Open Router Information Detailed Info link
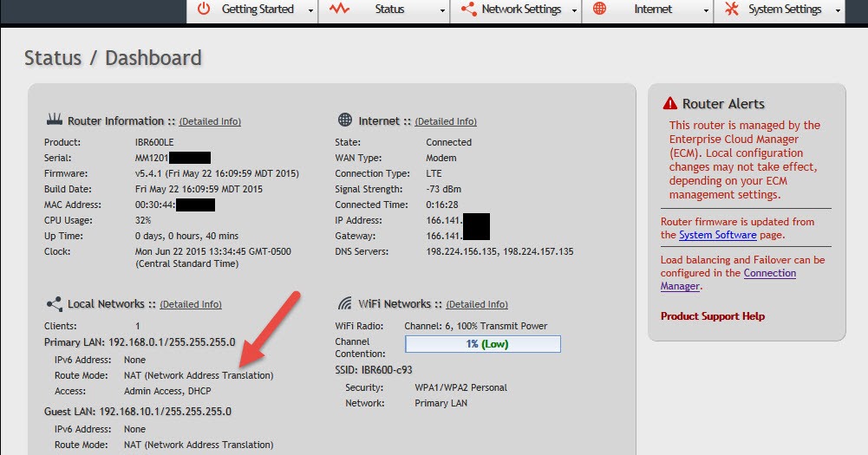The width and height of the screenshot is (868, 455). point(210,121)
